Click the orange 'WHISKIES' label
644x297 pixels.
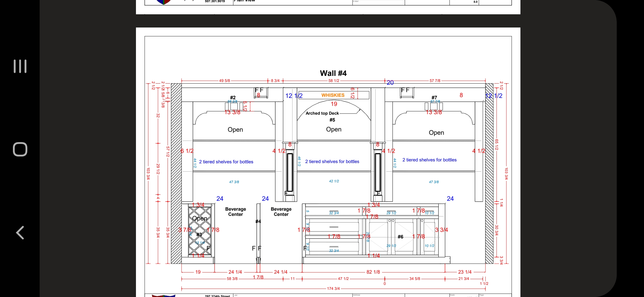333,95
